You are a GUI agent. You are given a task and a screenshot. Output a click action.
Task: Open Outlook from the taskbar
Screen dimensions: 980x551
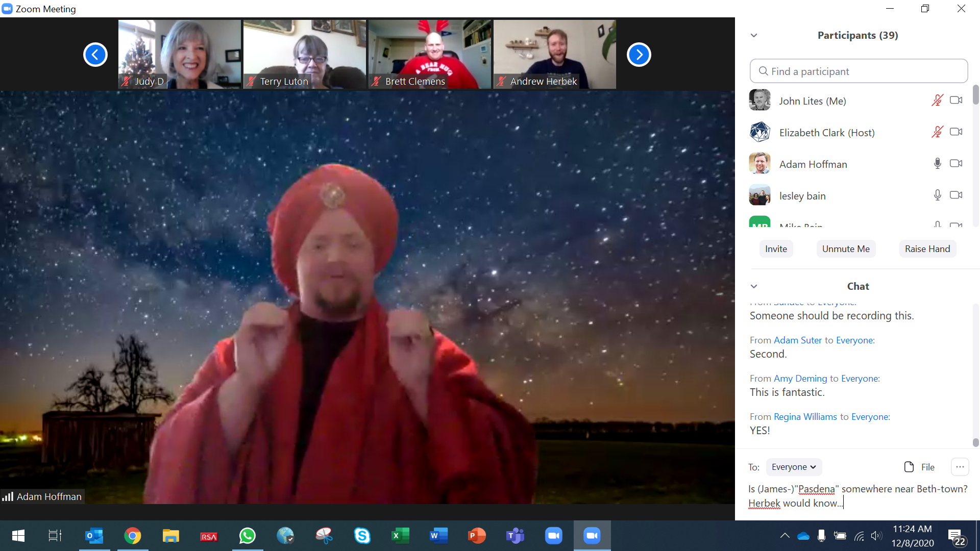(94, 536)
